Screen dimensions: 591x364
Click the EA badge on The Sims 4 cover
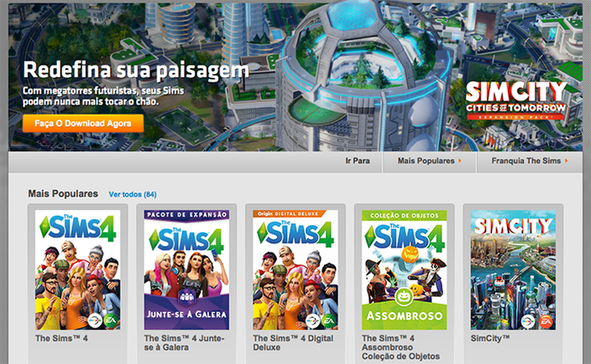tap(110, 321)
